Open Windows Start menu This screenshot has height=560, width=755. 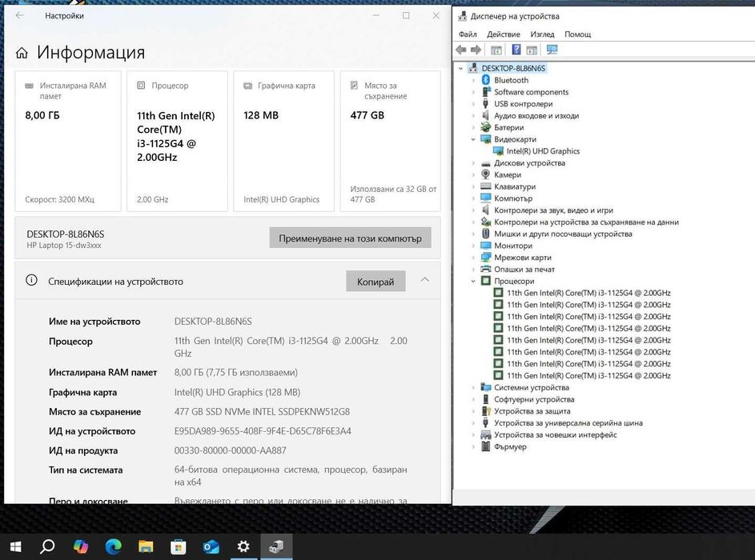(15, 546)
